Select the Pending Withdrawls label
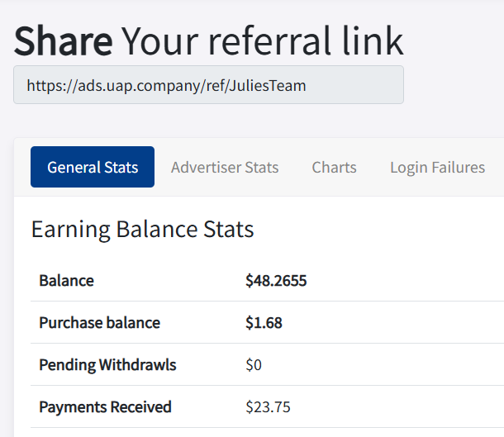504x437 pixels. [107, 365]
